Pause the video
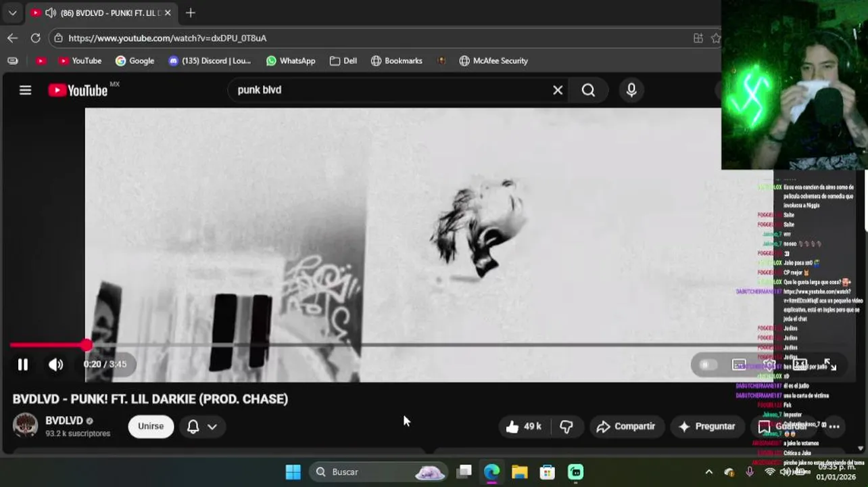The height and width of the screenshot is (487, 868). tap(23, 365)
